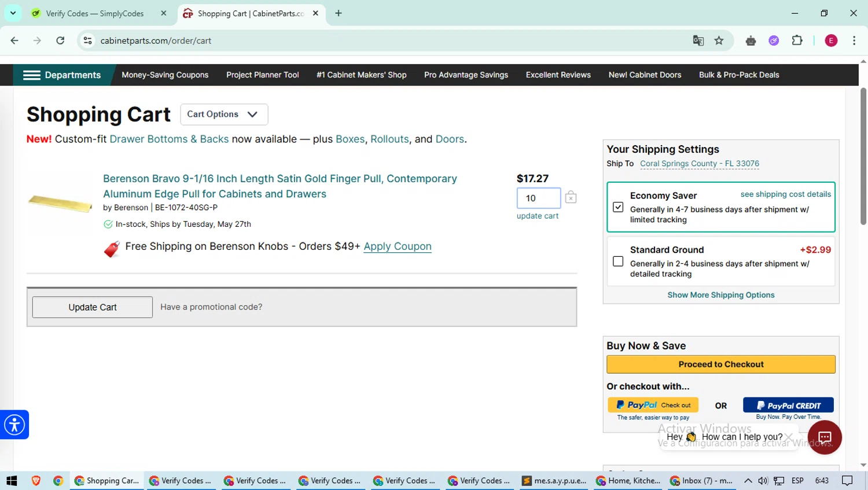Open the live chat bubble icon
This screenshot has width=868, height=490.
pos(825,437)
